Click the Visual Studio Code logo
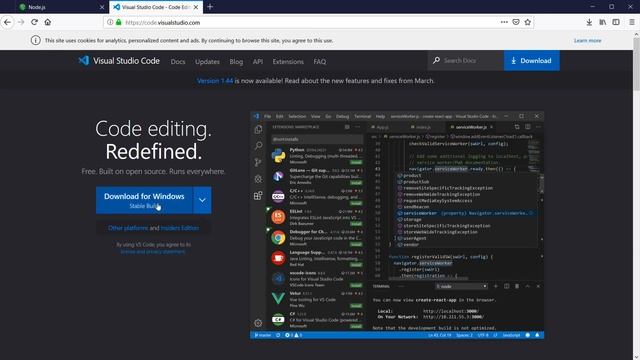The image size is (640, 360). click(x=119, y=61)
